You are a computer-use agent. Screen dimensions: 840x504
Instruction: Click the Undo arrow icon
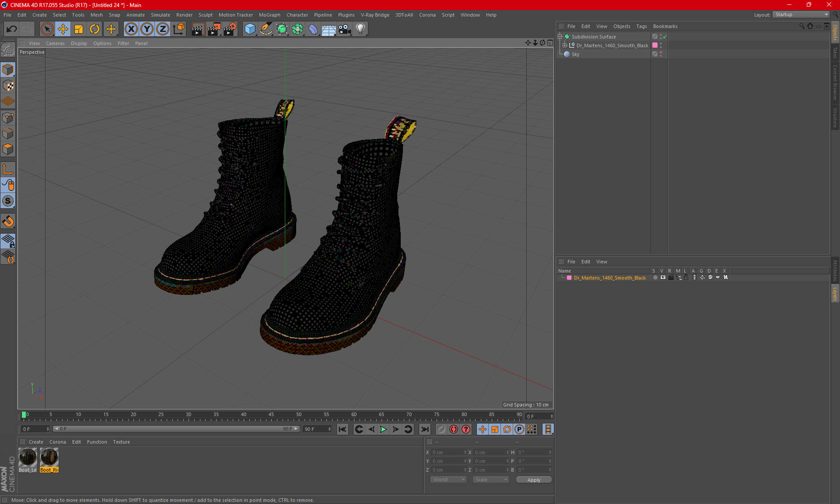(12, 29)
